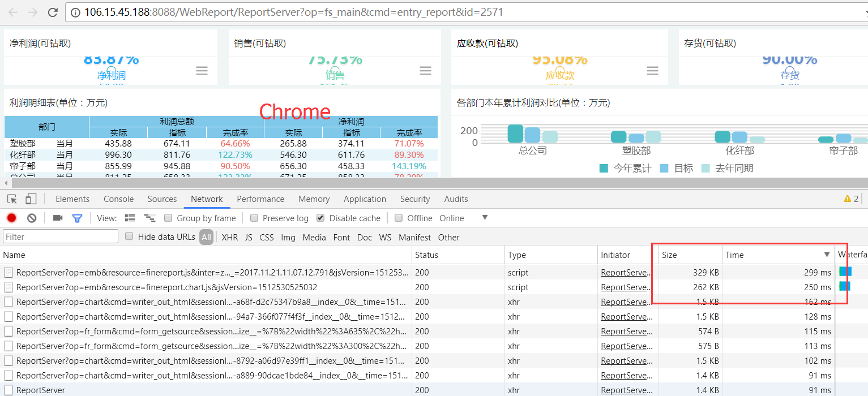Select checkbox of the last ReportServer row
This screenshot has width=868, height=396.
(8, 390)
